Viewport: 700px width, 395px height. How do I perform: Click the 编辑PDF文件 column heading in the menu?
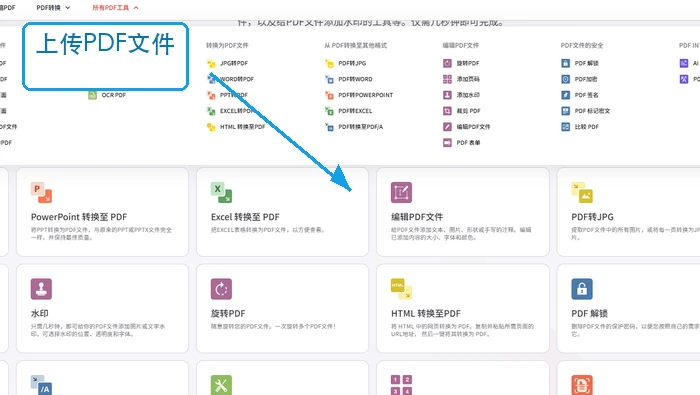(x=461, y=46)
